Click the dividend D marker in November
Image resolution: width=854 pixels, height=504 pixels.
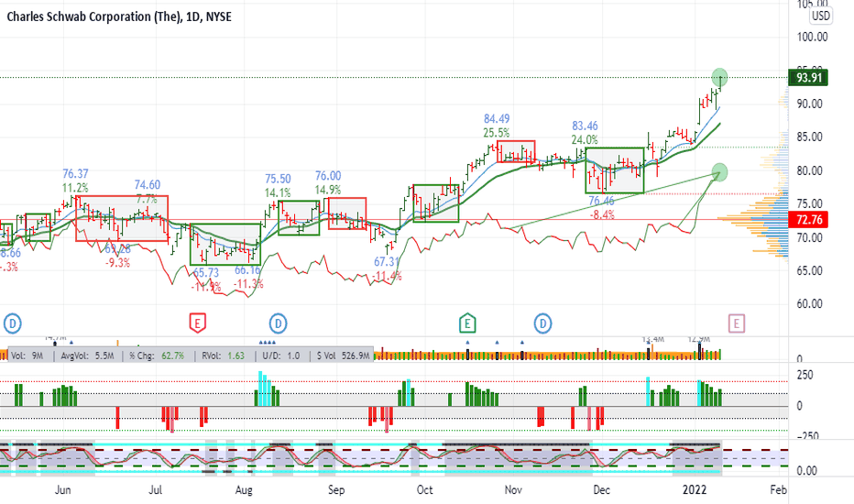542,323
